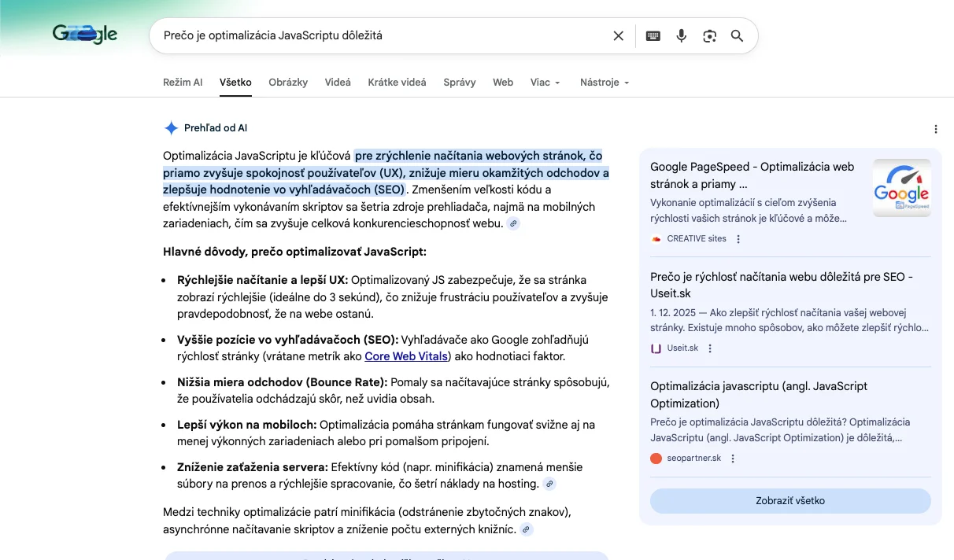
Task: Switch to the Režim AI tab
Action: click(183, 83)
